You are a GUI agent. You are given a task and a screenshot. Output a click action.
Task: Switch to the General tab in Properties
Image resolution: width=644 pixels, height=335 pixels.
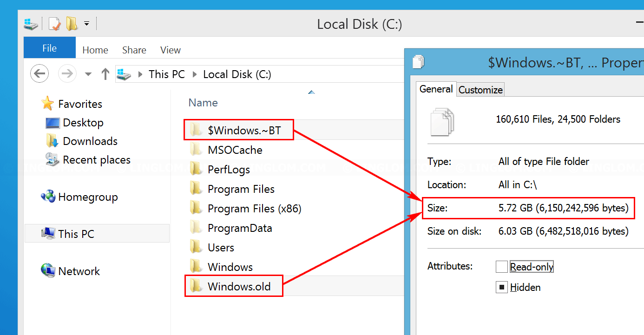pos(436,89)
